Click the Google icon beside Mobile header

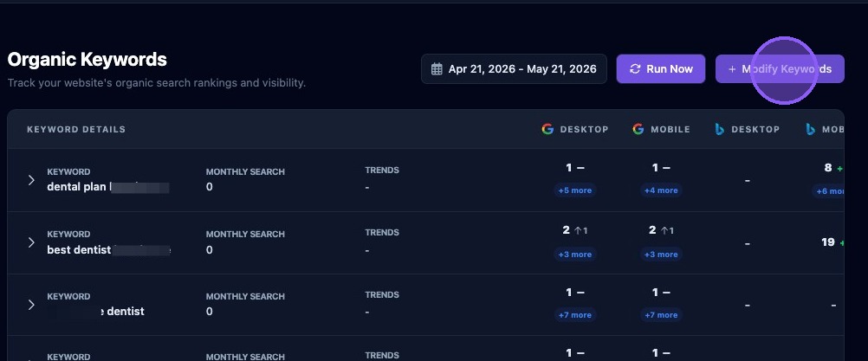tap(638, 129)
